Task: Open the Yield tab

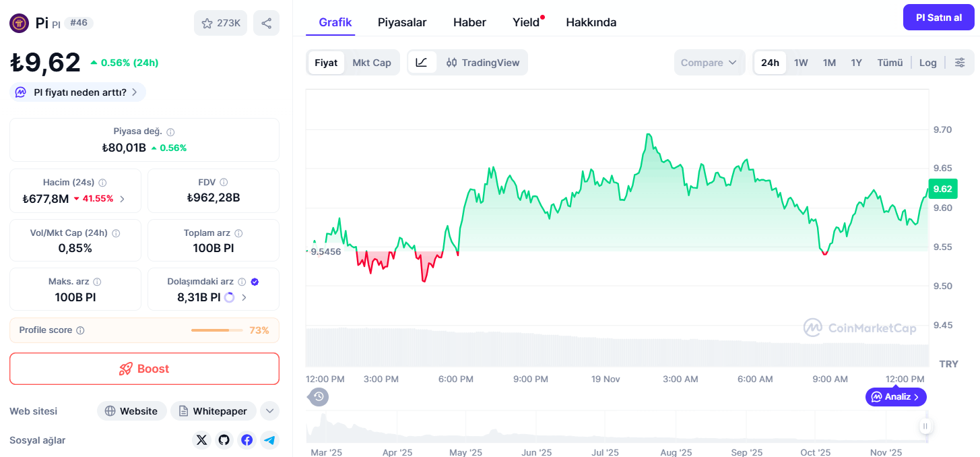Action: 526,22
